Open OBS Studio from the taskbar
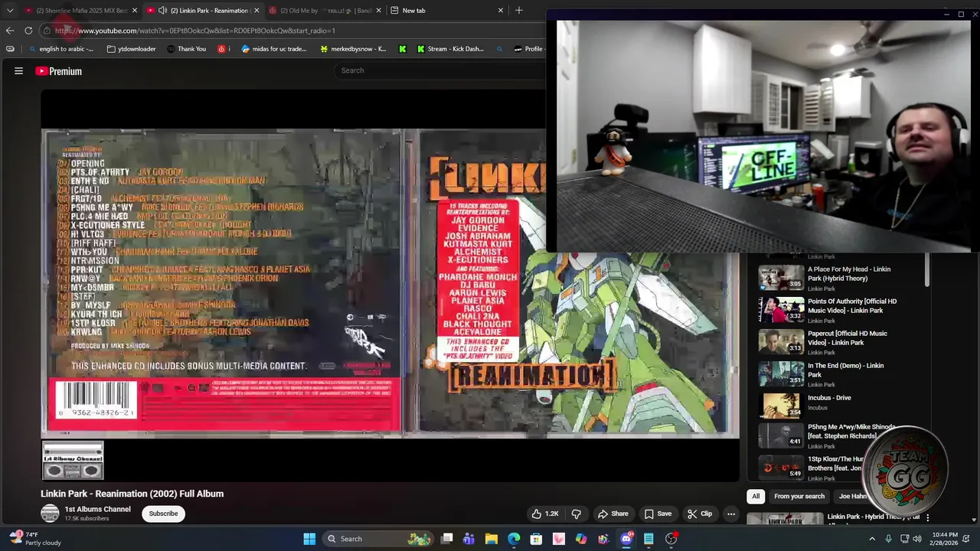Screen dimensions: 980x551 671,539
